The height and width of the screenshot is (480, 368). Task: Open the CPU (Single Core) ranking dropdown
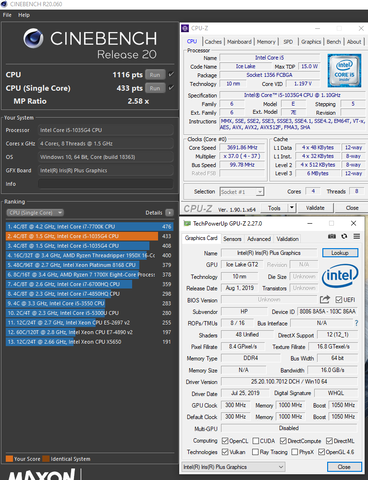pyautogui.click(x=35, y=213)
